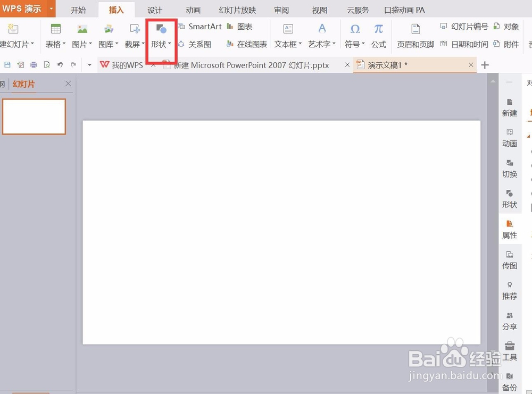Open the 图库 gallery icon

tap(109, 29)
